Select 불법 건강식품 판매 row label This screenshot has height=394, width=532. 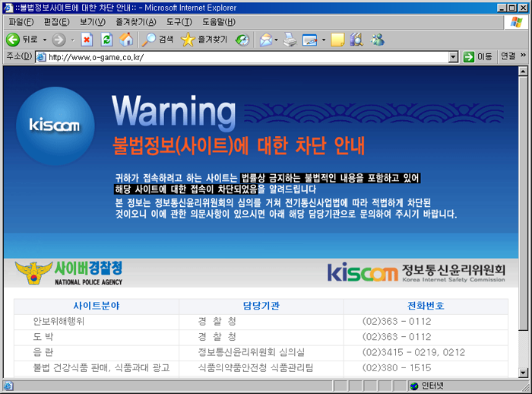101,368
